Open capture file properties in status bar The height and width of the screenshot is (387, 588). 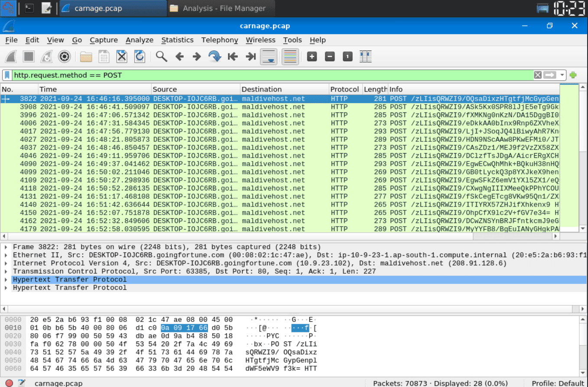pyautogui.click(x=22, y=383)
